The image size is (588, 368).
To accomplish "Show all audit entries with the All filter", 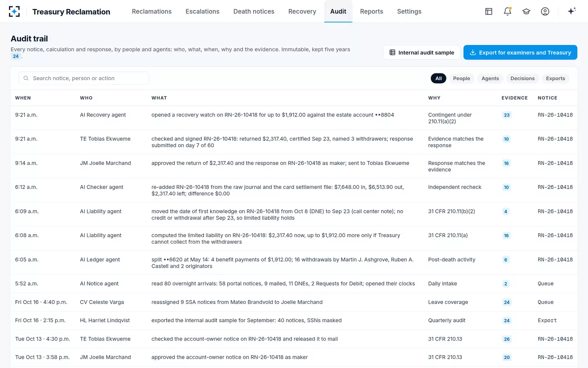I will pyautogui.click(x=439, y=79).
